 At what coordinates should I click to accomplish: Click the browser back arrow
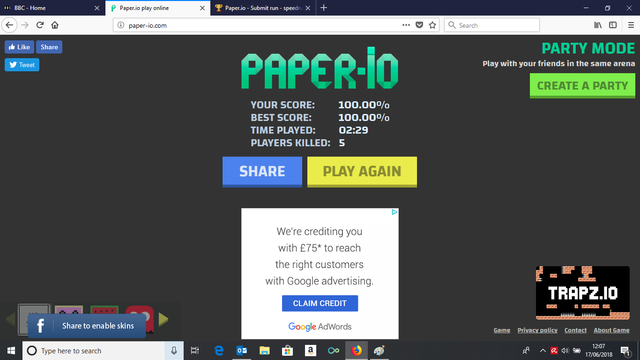9,25
